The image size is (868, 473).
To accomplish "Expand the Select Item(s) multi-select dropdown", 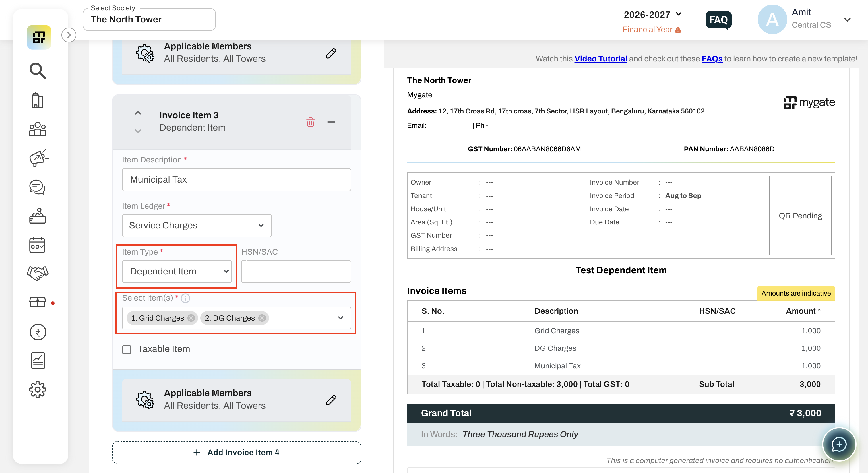I will (341, 318).
